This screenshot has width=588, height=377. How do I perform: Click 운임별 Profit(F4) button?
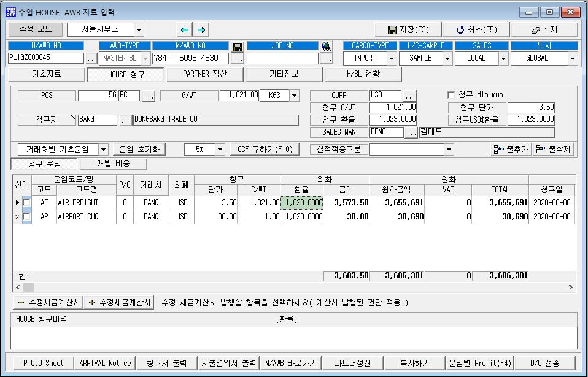tap(479, 363)
